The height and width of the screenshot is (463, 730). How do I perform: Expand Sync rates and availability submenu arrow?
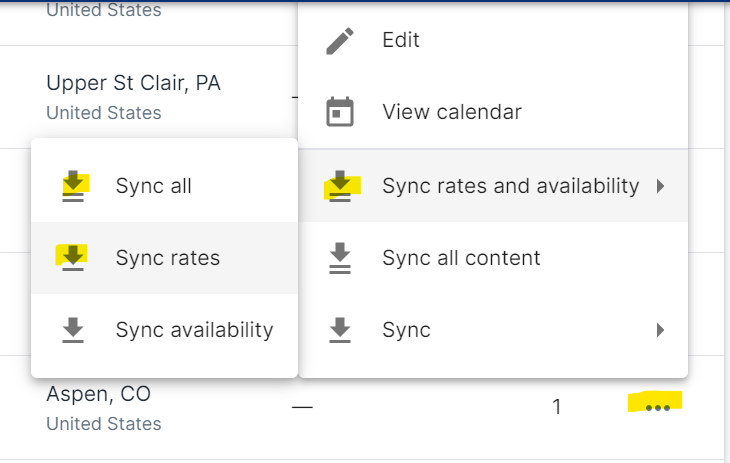click(x=660, y=186)
